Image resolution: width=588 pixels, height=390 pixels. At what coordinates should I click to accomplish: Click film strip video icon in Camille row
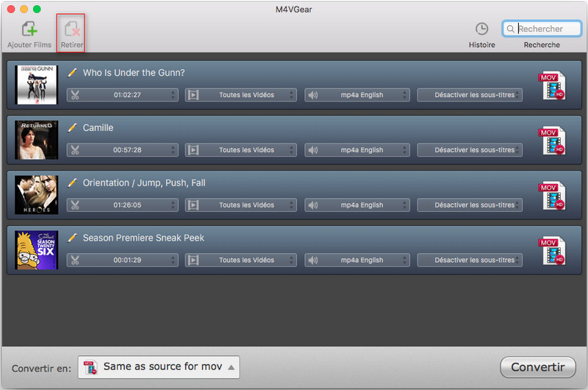coord(193,150)
